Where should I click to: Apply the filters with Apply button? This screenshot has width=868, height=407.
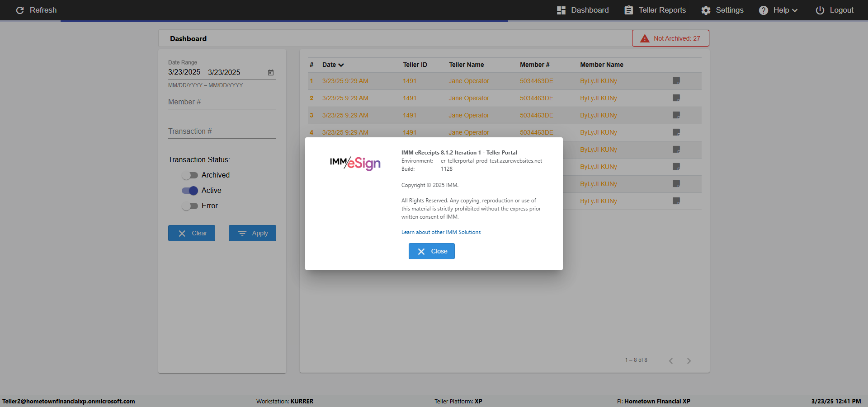(x=252, y=233)
